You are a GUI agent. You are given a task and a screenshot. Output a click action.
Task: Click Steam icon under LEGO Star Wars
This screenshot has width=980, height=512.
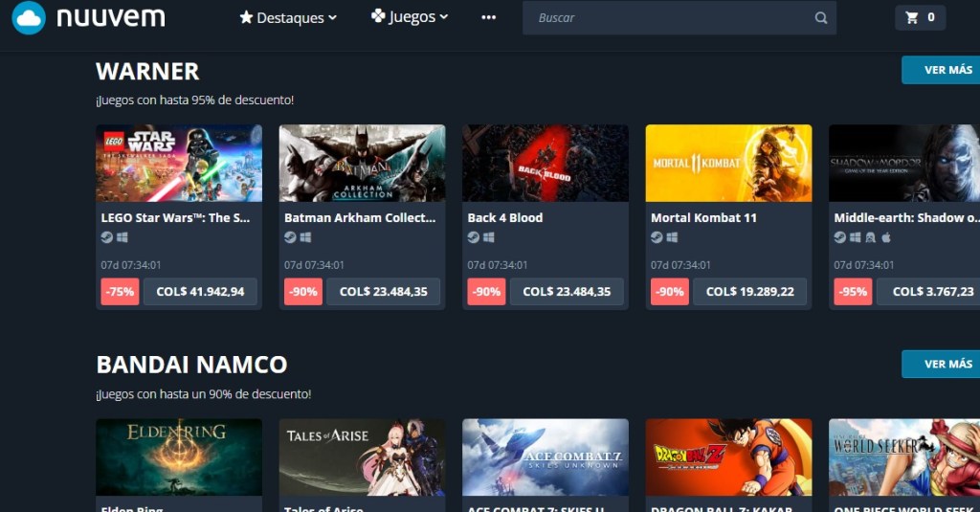coord(107,237)
